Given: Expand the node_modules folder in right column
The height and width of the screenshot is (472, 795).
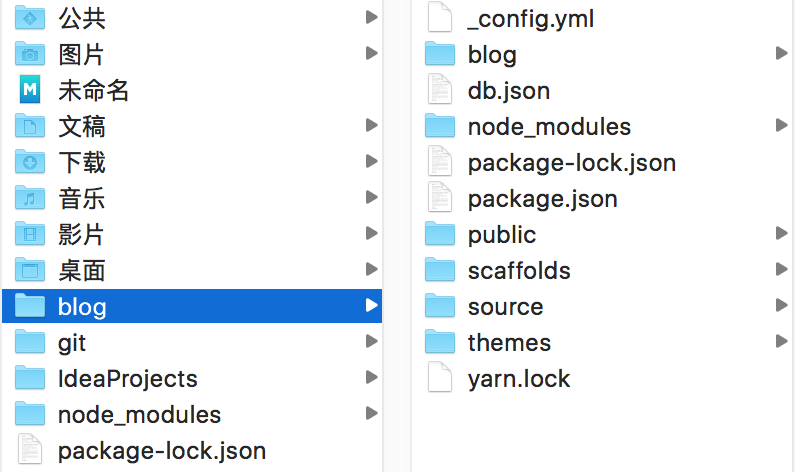Looking at the screenshot, I should click(x=781, y=126).
